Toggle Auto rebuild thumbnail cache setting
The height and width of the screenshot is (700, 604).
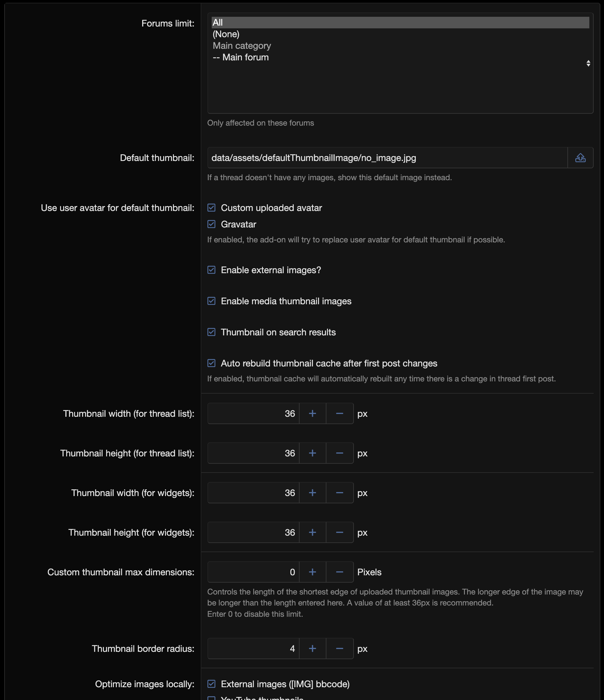click(x=211, y=363)
